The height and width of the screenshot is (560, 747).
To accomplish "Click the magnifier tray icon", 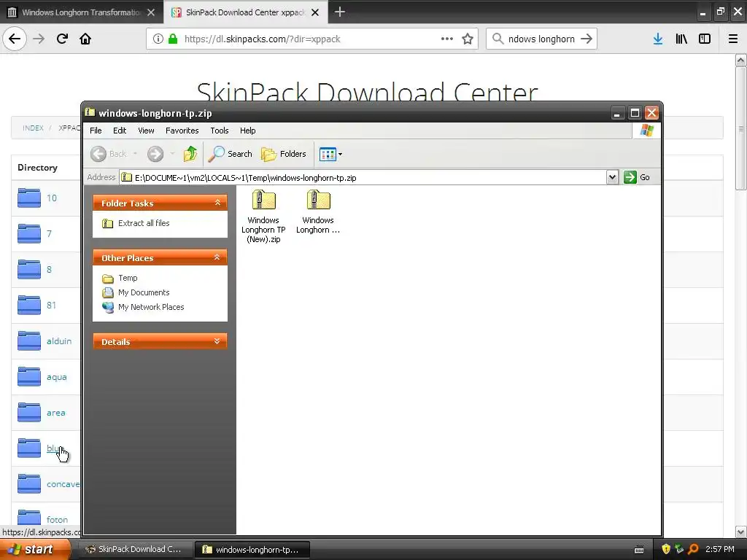I will (694, 549).
